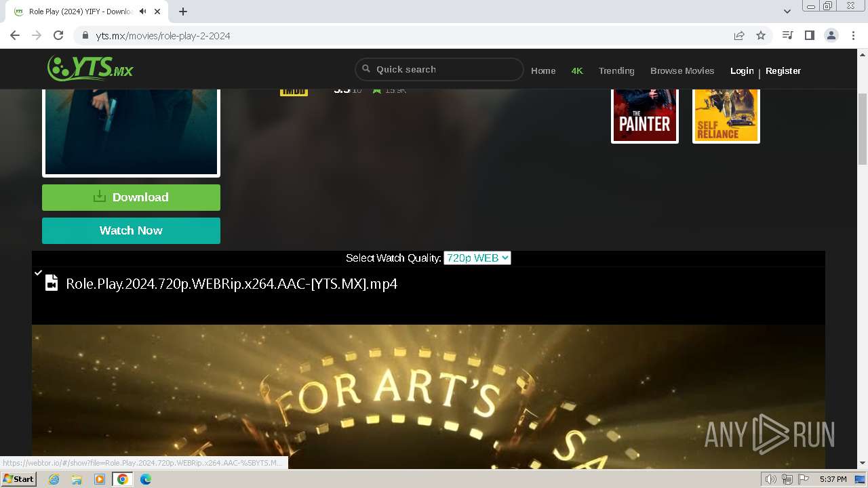The height and width of the screenshot is (488, 868).
Task: Click the Watch Now button
Action: pyautogui.click(x=131, y=230)
